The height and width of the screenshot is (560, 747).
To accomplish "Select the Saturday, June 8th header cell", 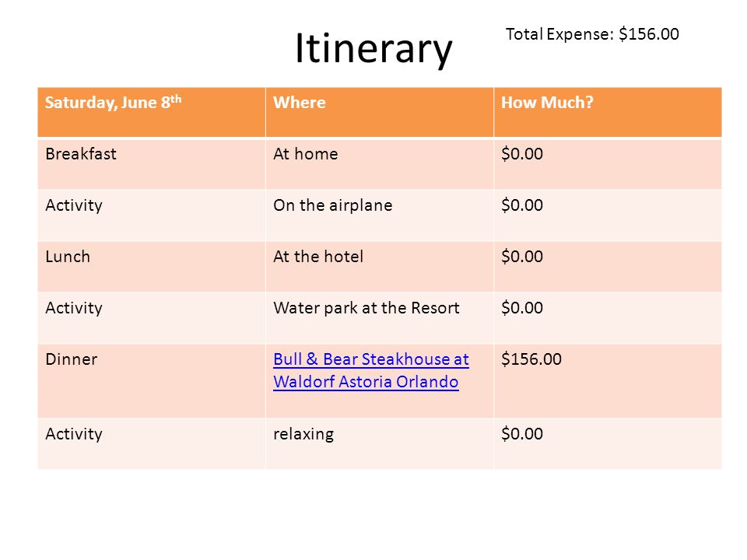I will pos(152,112).
